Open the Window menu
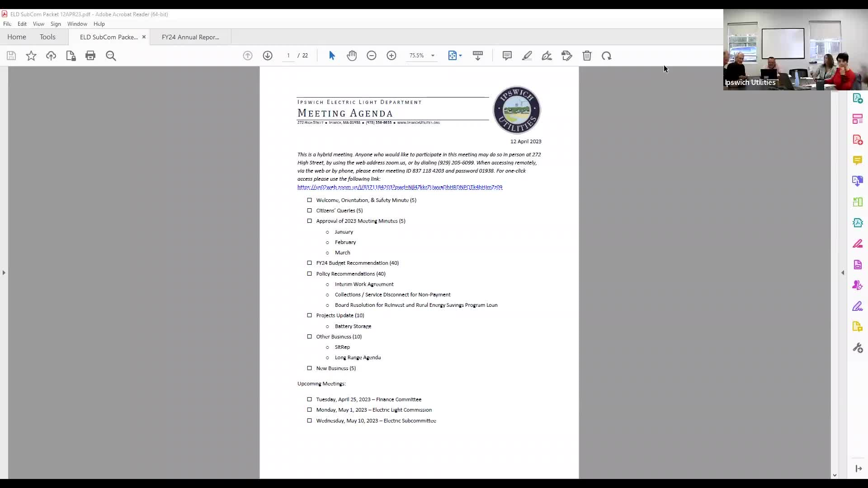Image resolution: width=868 pixels, height=488 pixels. point(77,24)
